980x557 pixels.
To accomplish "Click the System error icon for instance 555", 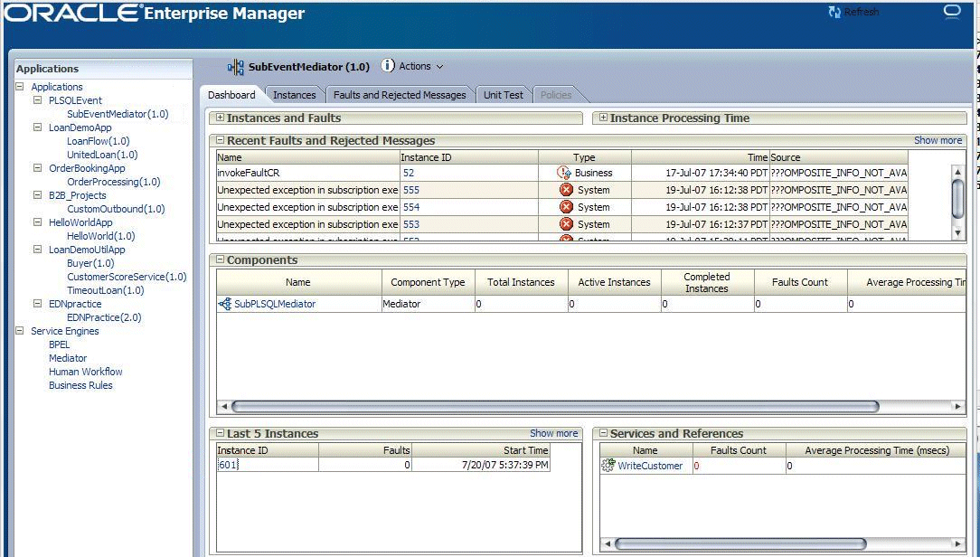I will coord(566,190).
